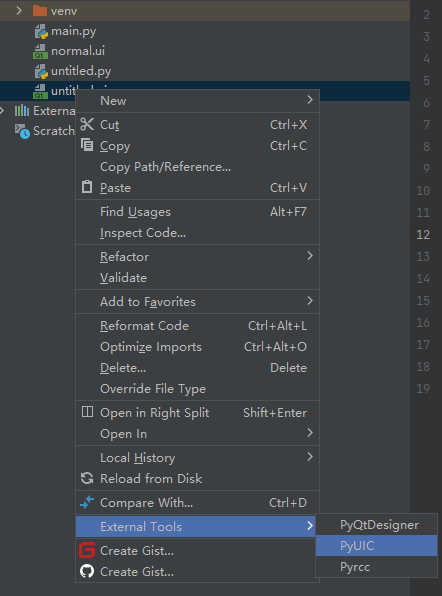Click the Reload from Disk arrows icon
This screenshot has height=596, width=442.
(87, 478)
